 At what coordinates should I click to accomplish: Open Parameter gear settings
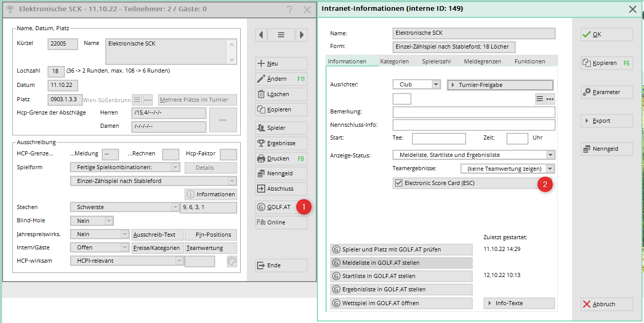606,92
